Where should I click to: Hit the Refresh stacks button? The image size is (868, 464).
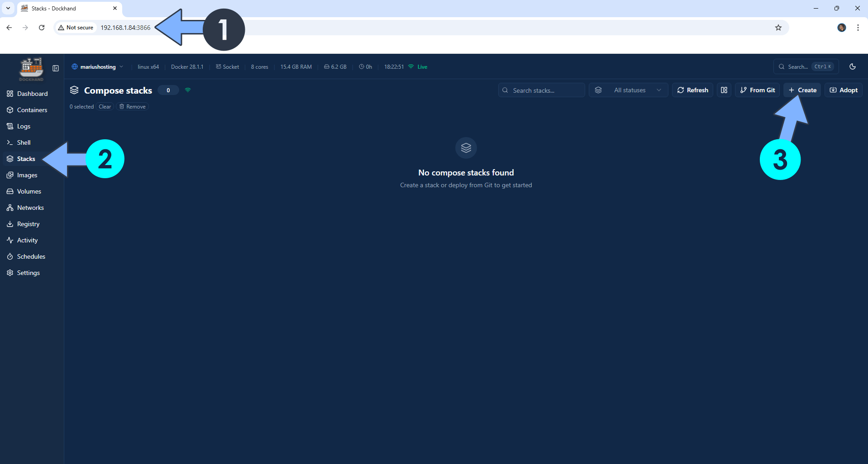tap(692, 90)
